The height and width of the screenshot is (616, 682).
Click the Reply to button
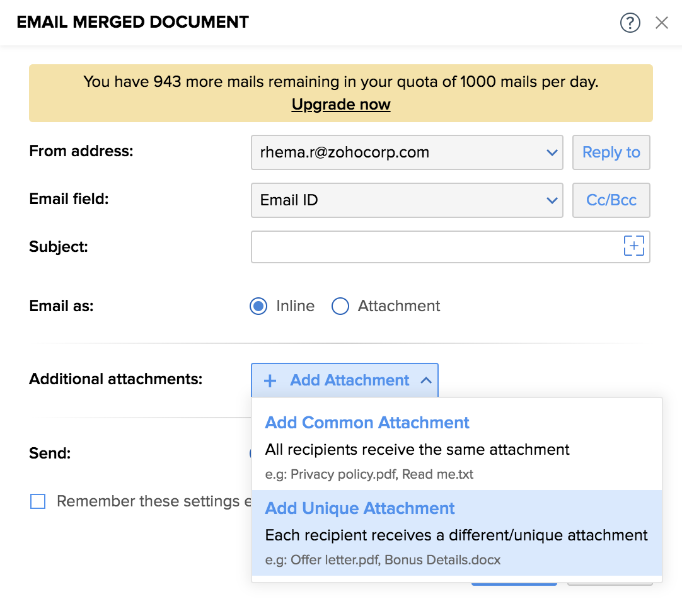click(611, 152)
